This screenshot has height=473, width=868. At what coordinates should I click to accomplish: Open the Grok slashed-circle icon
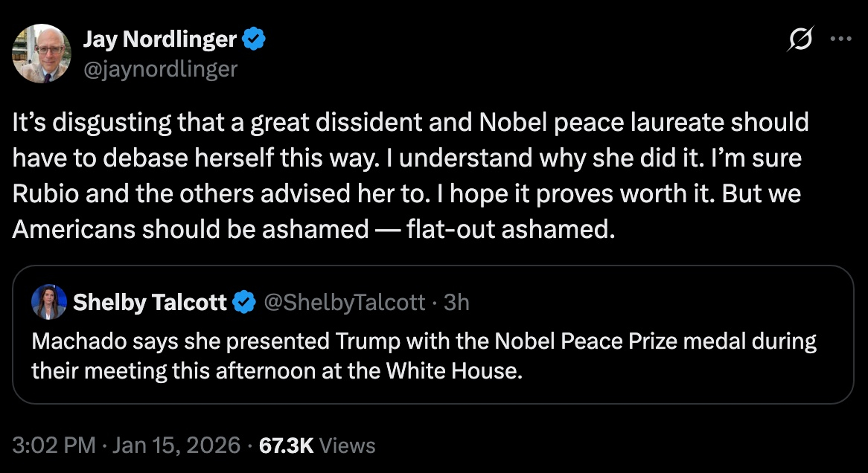pyautogui.click(x=800, y=42)
